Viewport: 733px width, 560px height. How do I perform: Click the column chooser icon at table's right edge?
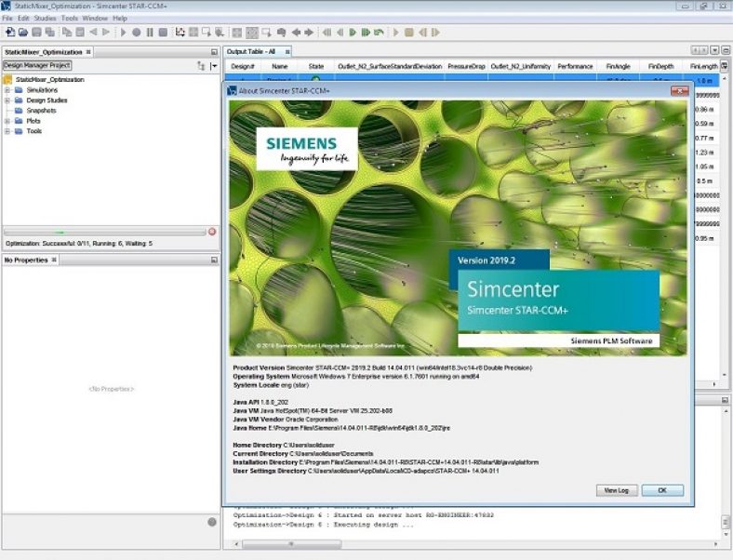[724, 66]
